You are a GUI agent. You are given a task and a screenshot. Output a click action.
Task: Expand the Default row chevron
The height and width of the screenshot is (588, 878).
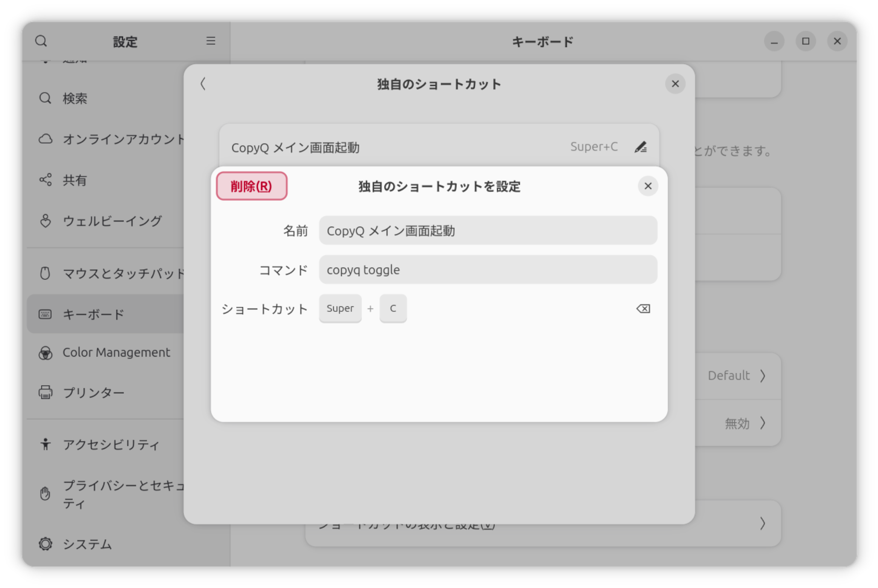point(762,376)
